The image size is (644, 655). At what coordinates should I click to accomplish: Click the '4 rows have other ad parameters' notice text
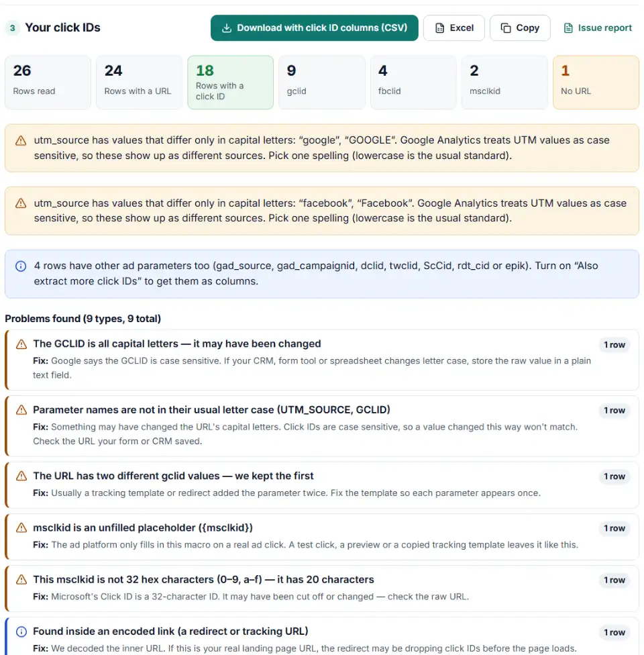point(316,274)
